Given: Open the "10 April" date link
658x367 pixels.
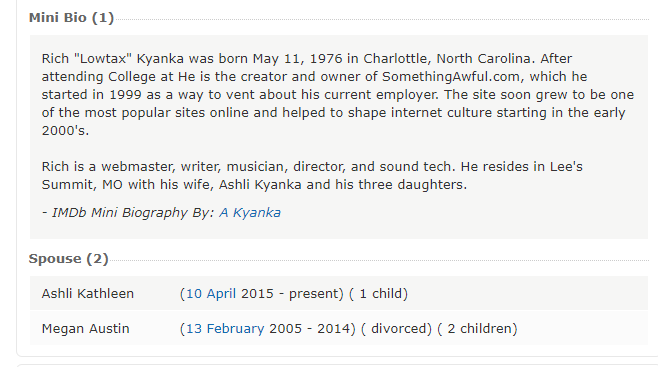Looking at the screenshot, I should 211,294.
